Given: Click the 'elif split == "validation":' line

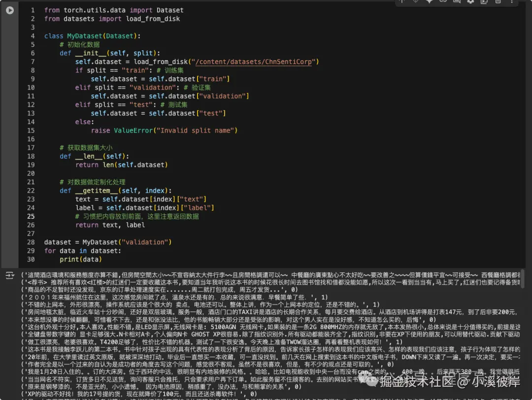Looking at the screenshot, I should (x=143, y=88).
